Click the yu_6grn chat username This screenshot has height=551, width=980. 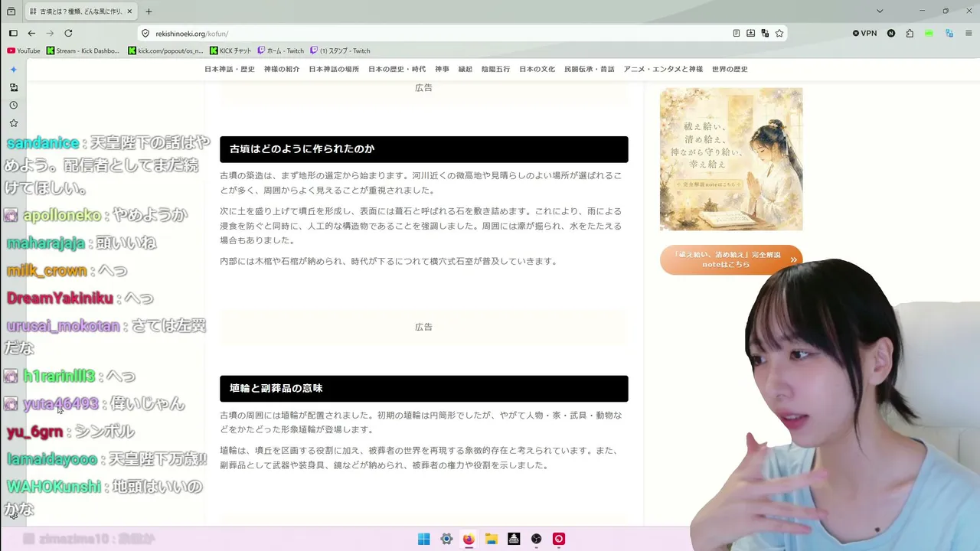coord(34,432)
